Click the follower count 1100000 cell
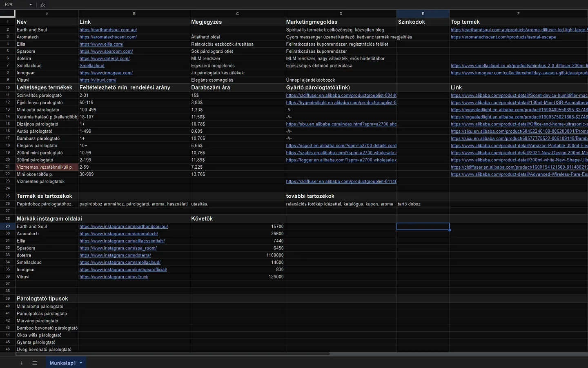 [x=237, y=255]
